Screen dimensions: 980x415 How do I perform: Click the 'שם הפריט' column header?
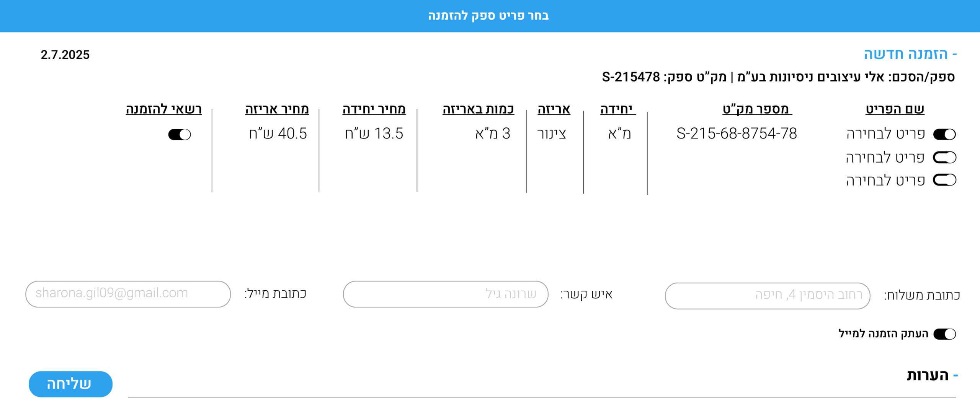[x=895, y=109]
